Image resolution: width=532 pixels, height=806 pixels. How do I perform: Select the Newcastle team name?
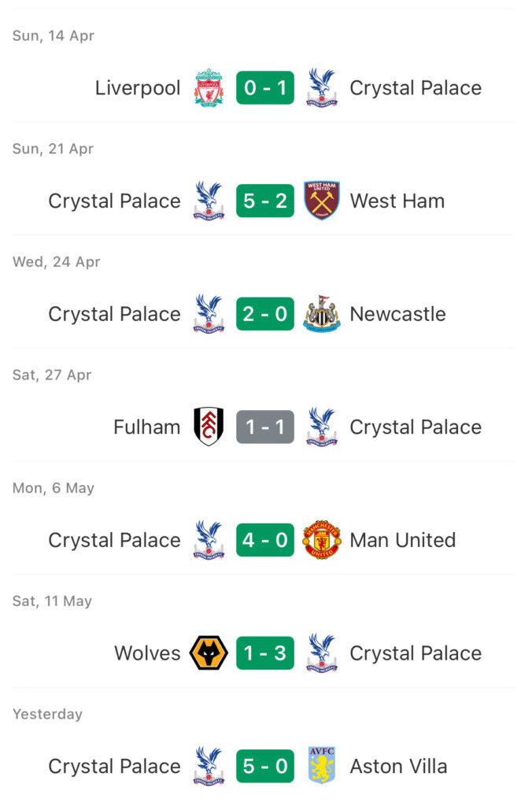[x=398, y=314]
